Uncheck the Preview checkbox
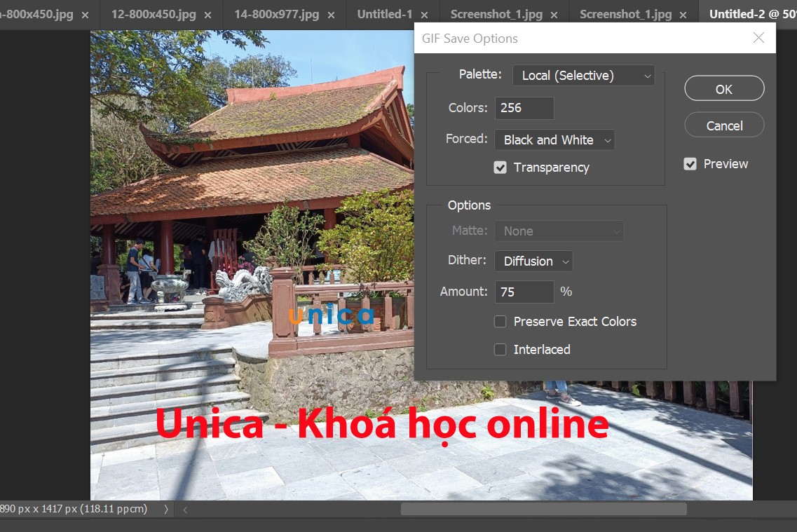Viewport: 797px width, 532px height. coord(690,164)
